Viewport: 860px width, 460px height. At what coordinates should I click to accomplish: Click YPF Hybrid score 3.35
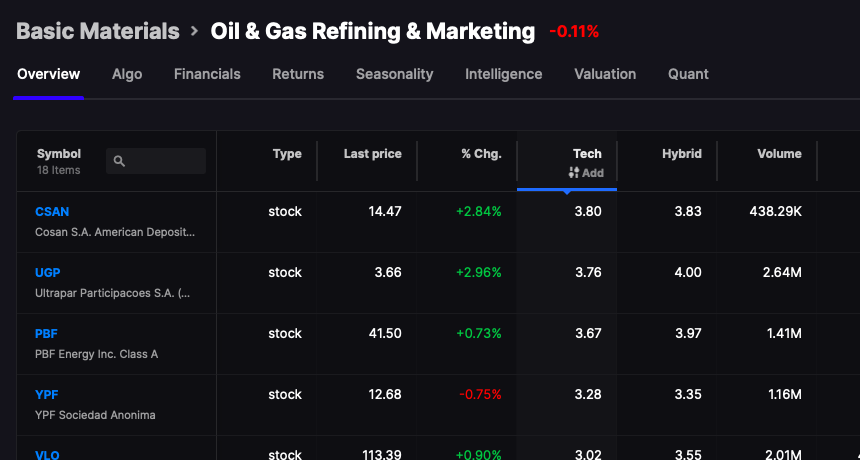(688, 394)
